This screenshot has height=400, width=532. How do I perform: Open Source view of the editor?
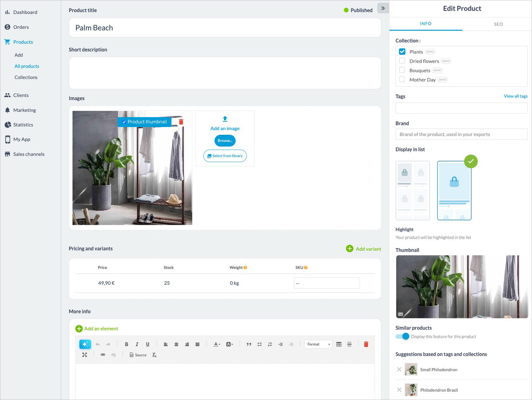pyautogui.click(x=138, y=355)
